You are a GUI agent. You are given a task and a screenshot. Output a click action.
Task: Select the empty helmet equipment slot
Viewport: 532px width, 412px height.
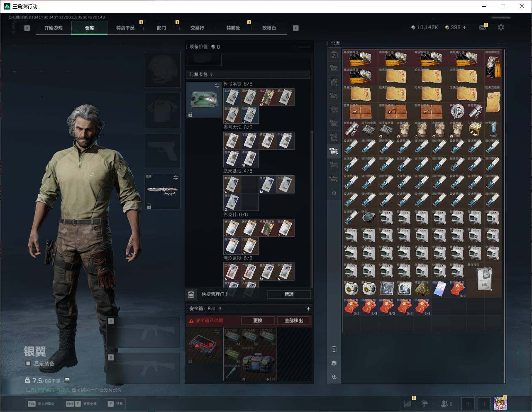pos(162,69)
